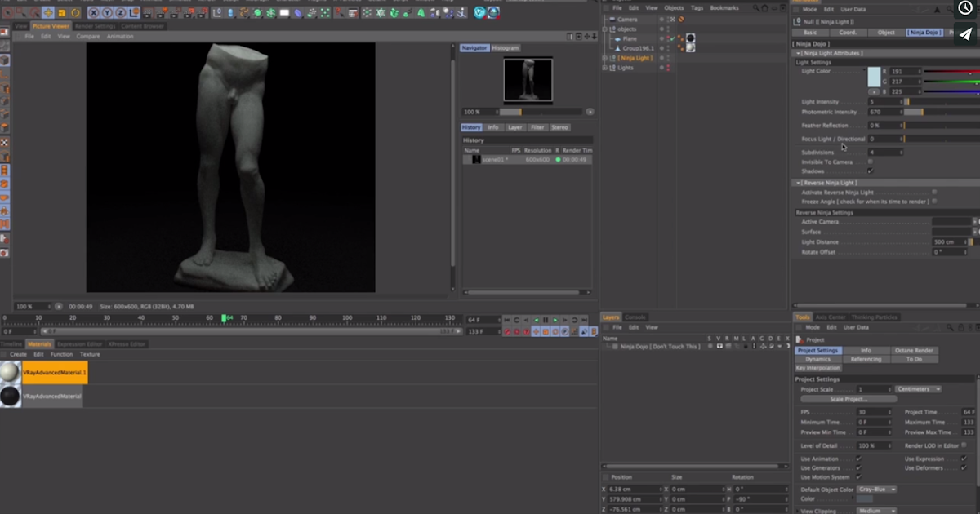Select the orange tag on the Camera object
Viewport: 980px width, 514px height.
click(x=681, y=19)
